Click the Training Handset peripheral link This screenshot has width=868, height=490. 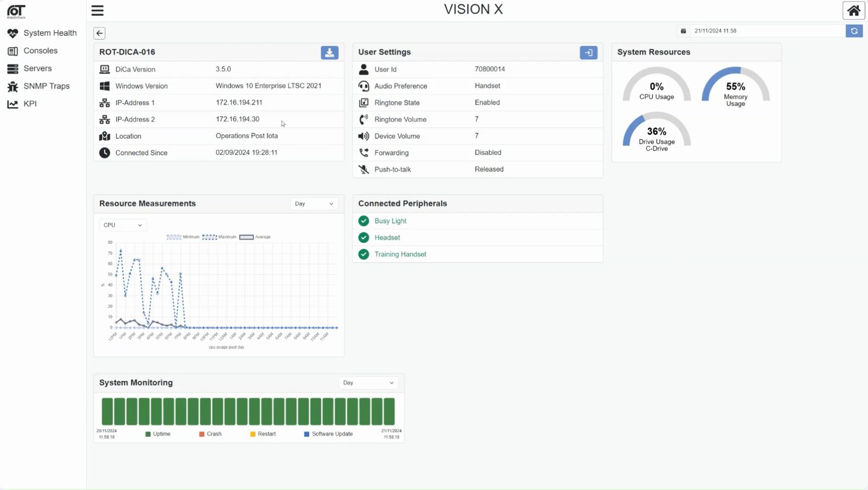point(400,254)
